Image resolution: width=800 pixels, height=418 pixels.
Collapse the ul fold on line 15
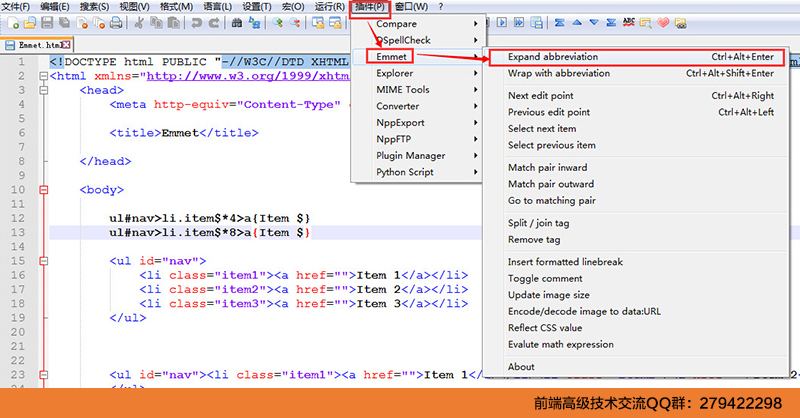tap(43, 261)
